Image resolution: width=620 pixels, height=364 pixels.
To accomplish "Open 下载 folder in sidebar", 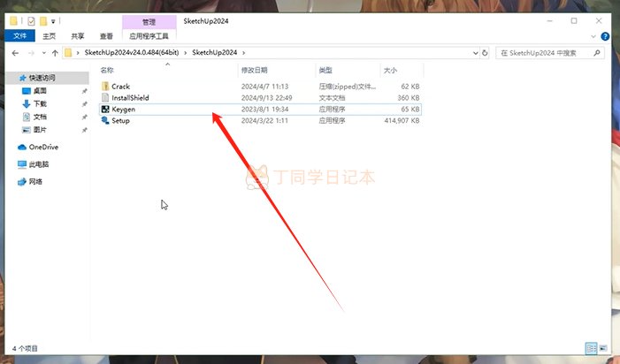I will pos(40,104).
